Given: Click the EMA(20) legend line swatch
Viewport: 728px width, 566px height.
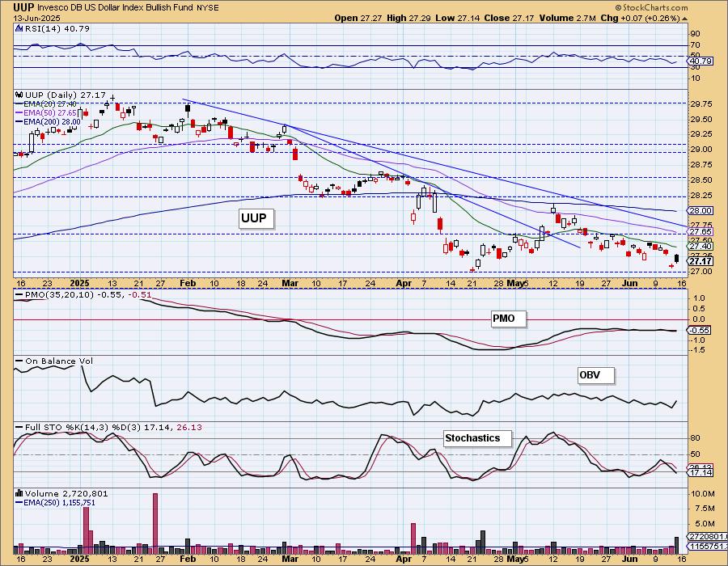Looking at the screenshot, I should 19,104.
